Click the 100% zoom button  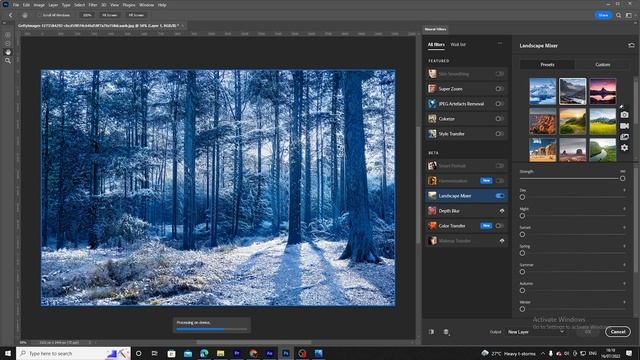tap(87, 15)
